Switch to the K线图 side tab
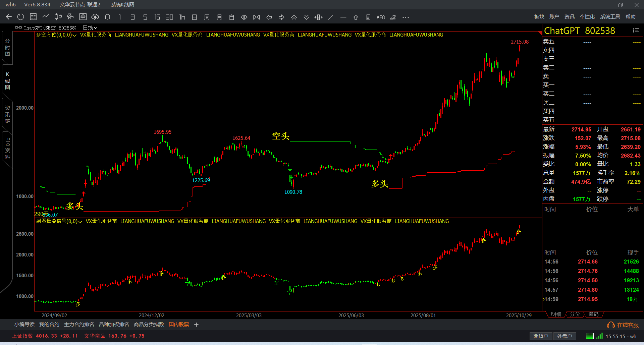 click(x=7, y=81)
